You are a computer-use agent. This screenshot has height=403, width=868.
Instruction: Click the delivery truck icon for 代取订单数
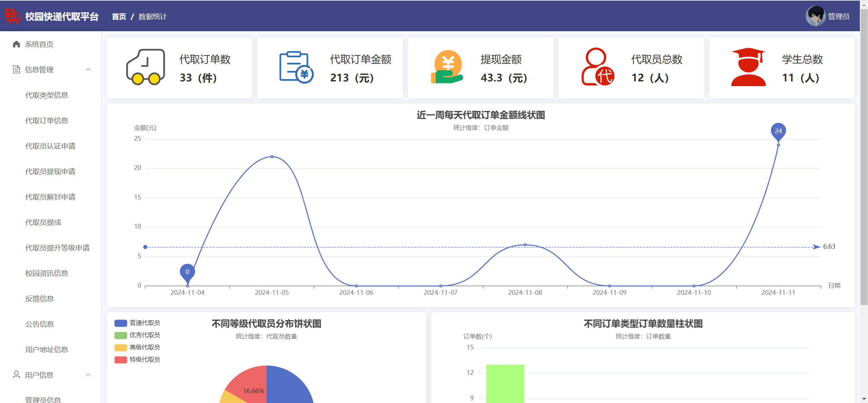tap(145, 67)
